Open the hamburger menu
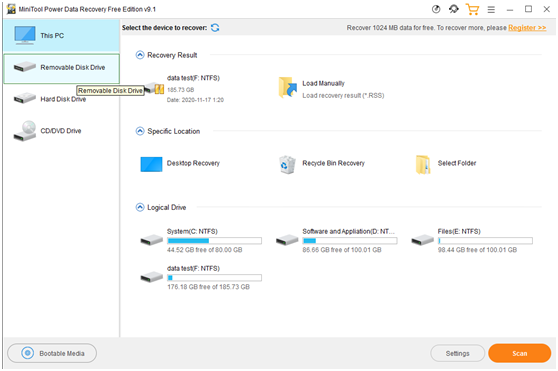The image size is (558, 371). (491, 10)
